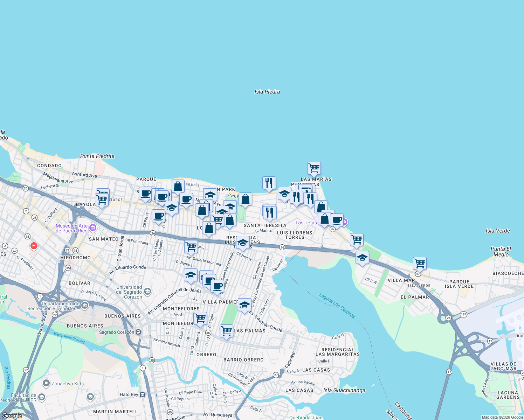Select school marker above Cll 3 W
The image size is (524, 420).
(362, 258)
